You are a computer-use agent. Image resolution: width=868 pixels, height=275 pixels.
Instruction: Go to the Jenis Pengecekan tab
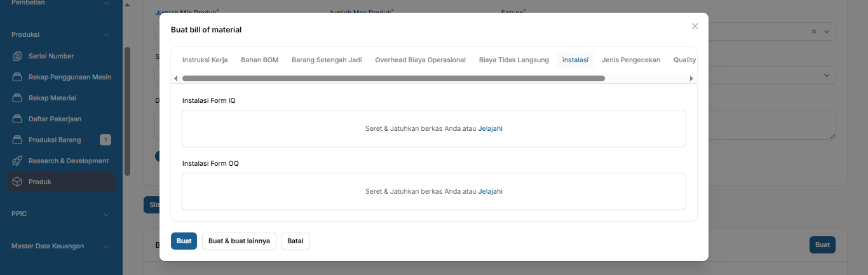tap(631, 60)
